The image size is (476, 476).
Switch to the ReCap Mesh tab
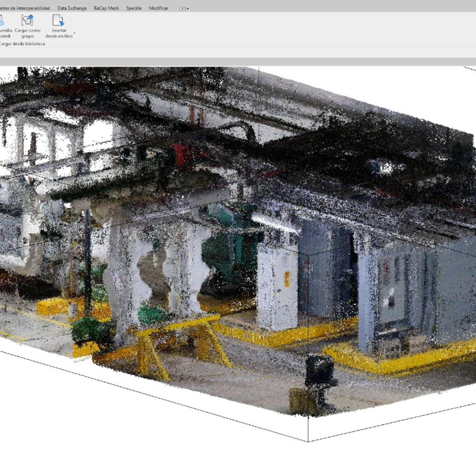[x=106, y=8]
